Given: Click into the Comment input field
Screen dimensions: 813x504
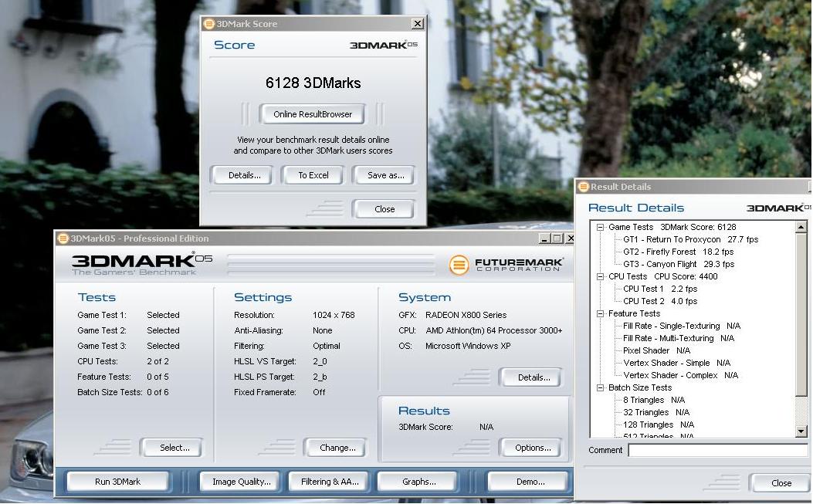Looking at the screenshot, I should [x=719, y=450].
